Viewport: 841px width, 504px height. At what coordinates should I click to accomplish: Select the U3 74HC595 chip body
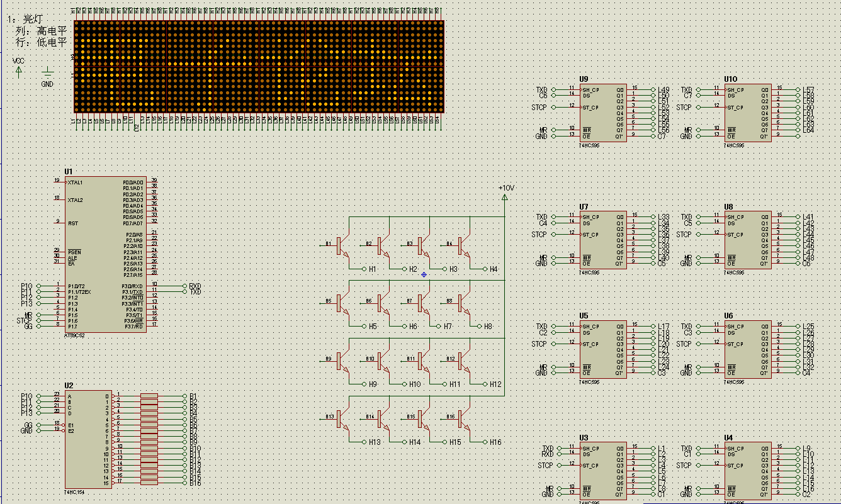[603, 472]
